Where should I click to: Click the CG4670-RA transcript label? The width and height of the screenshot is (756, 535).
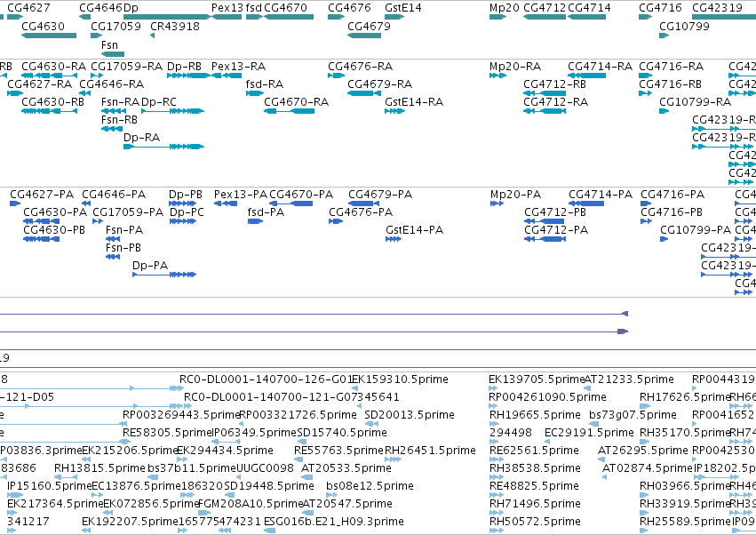(296, 102)
